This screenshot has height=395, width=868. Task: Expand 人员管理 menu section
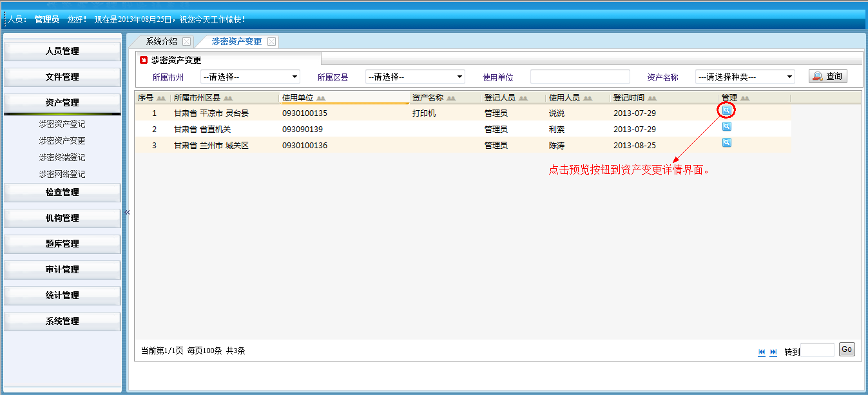click(63, 51)
